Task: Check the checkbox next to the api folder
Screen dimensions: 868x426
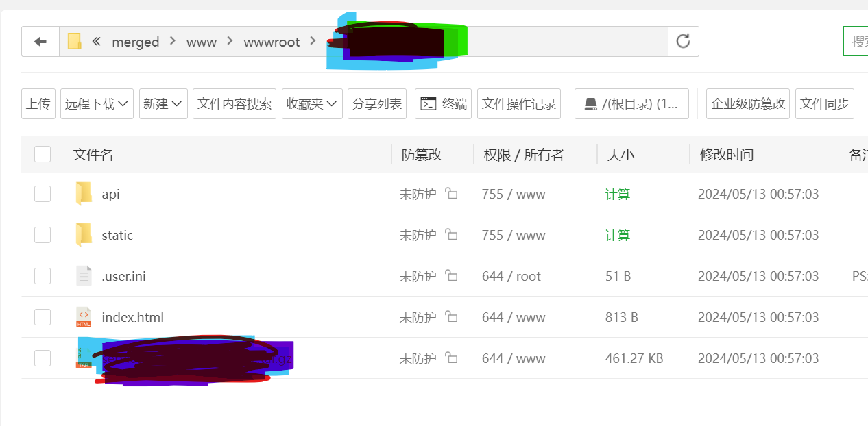Action: [x=43, y=194]
